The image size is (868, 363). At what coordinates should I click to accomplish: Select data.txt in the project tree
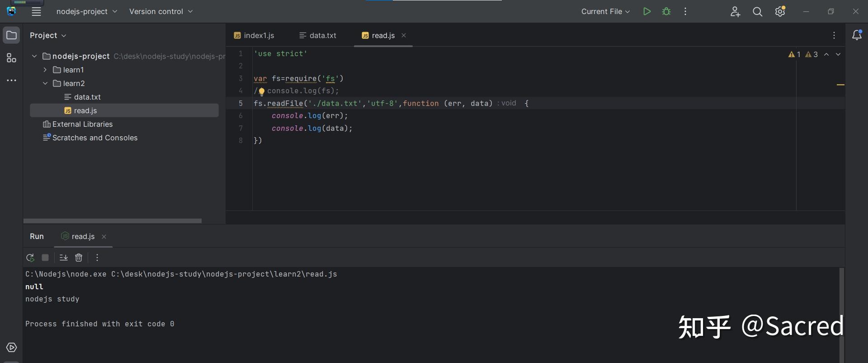tap(87, 97)
